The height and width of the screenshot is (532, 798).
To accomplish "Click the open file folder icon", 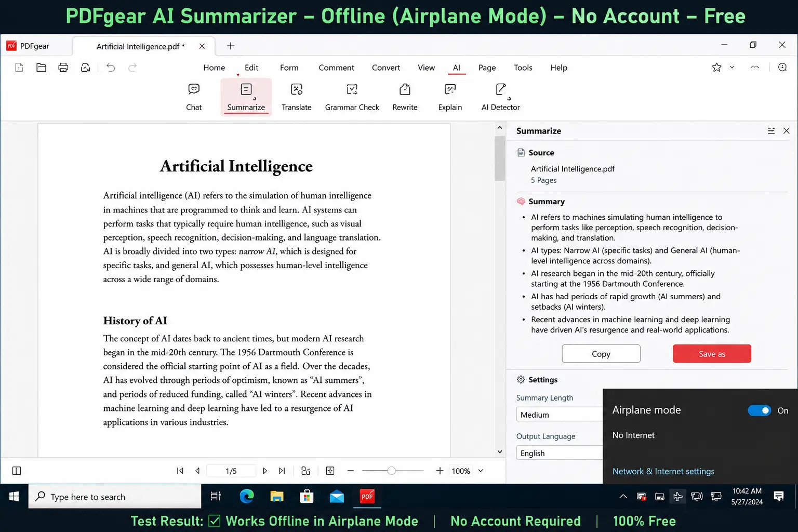I will click(x=41, y=67).
